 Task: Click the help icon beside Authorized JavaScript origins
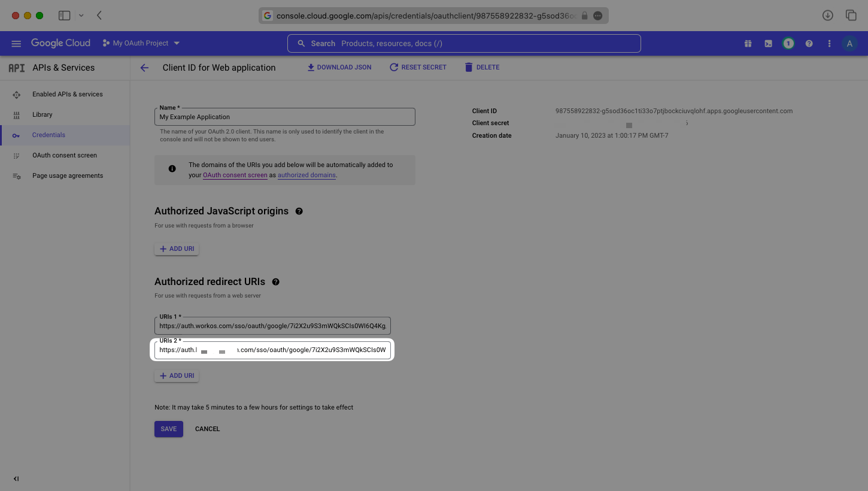click(299, 211)
